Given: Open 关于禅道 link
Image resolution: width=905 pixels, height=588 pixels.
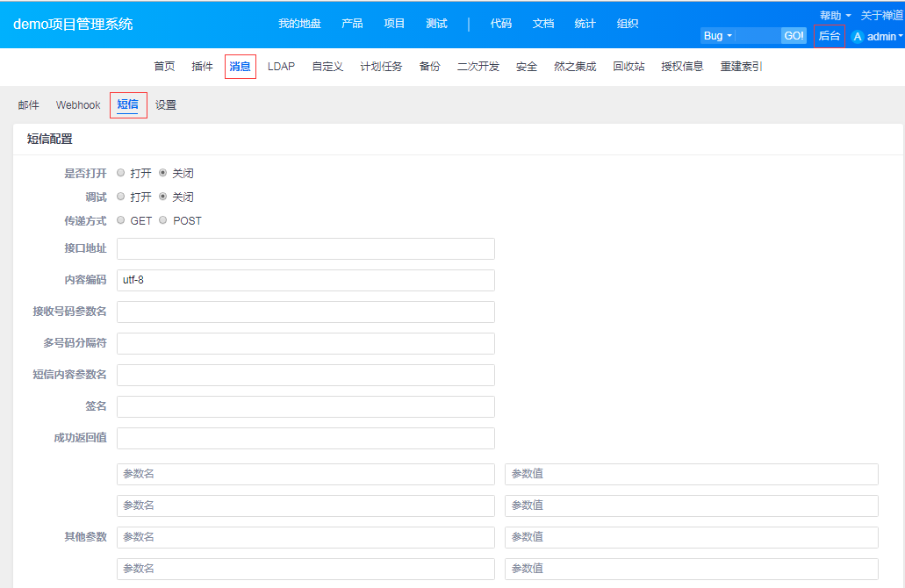Looking at the screenshot, I should (881, 15).
